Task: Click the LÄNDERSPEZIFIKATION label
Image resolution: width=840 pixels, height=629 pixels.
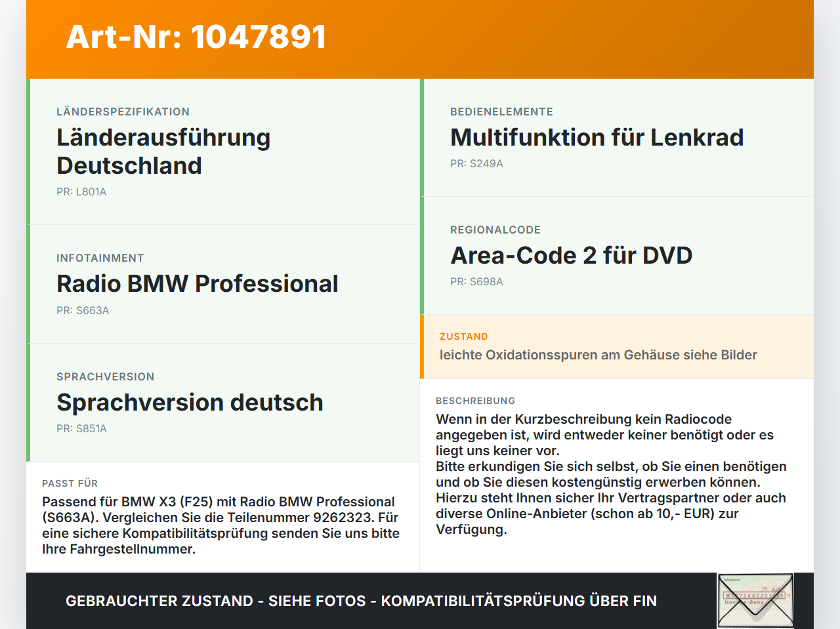Action: tap(123, 112)
